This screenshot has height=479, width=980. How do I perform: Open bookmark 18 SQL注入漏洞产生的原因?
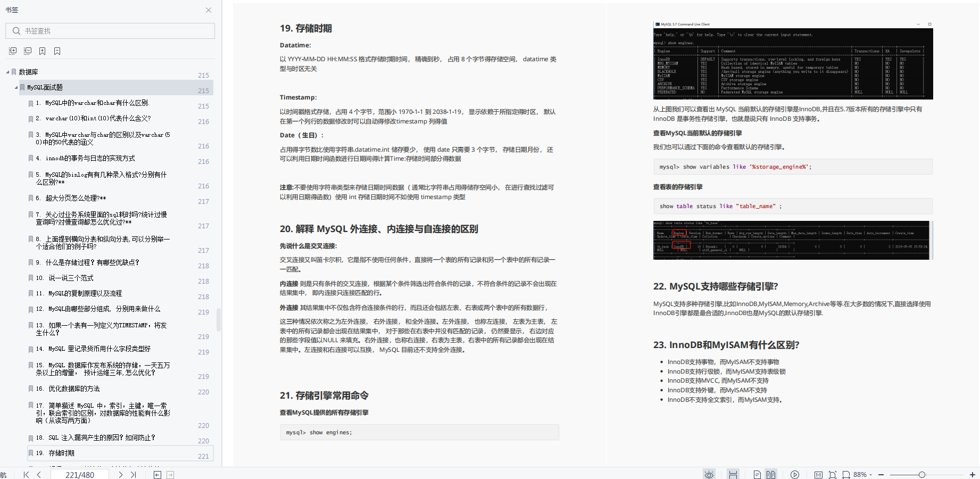point(95,437)
